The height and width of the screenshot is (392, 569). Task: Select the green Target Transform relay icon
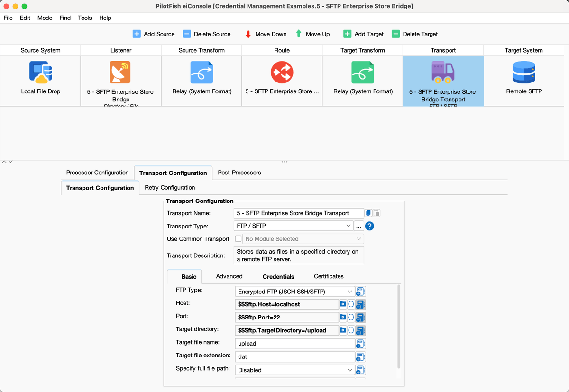363,73
